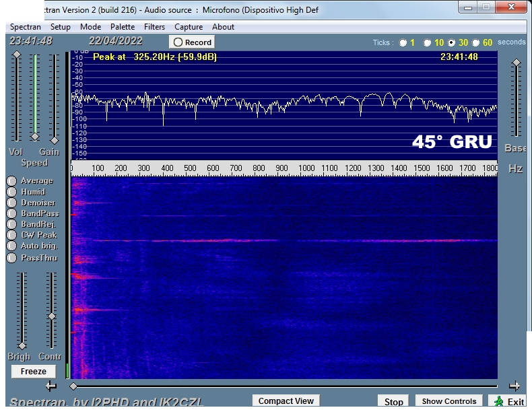Click the Base Hz slider handle

click(516, 63)
